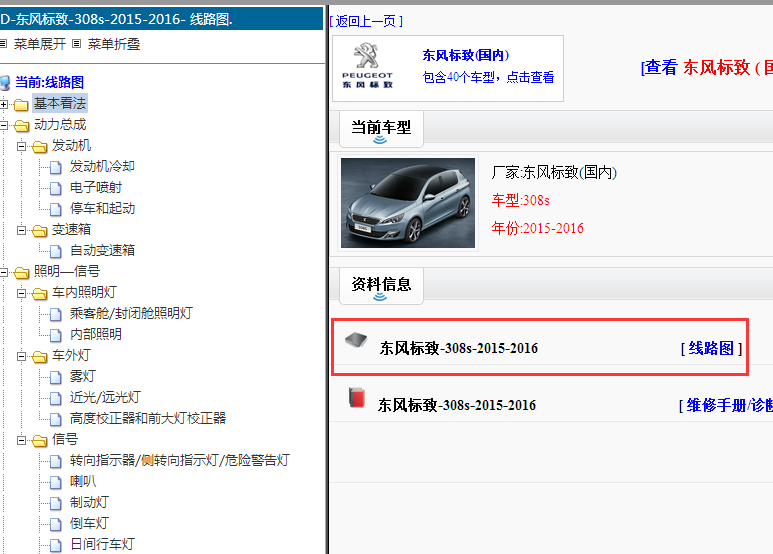Open the 东风标致(国内) brand link
Image resolution: width=773 pixels, height=554 pixels.
point(466,55)
